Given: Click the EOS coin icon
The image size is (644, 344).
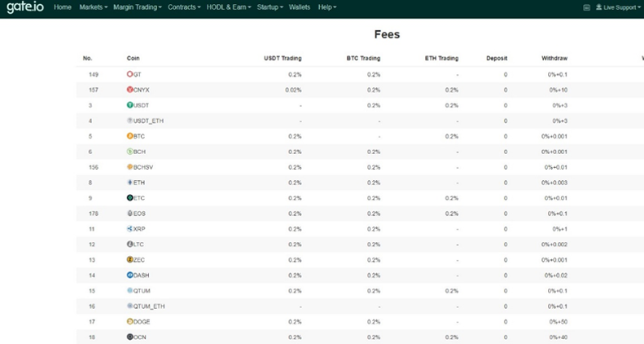Looking at the screenshot, I should tap(129, 214).
